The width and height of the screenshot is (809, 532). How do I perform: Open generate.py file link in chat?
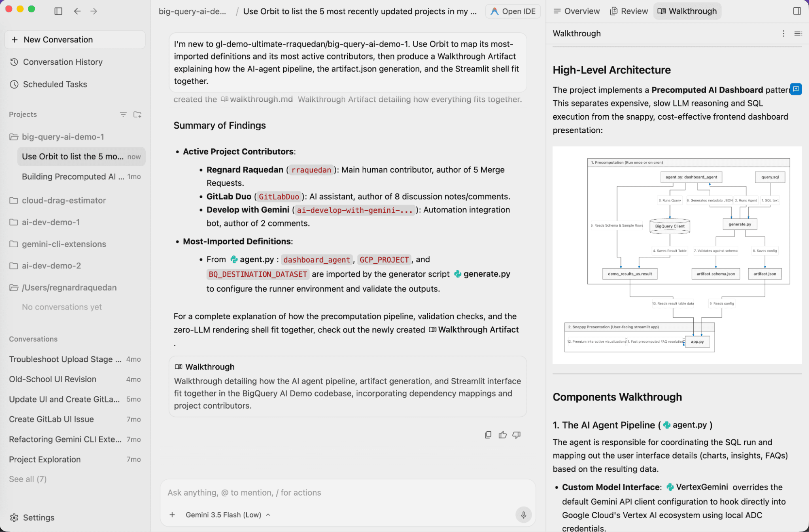482,274
